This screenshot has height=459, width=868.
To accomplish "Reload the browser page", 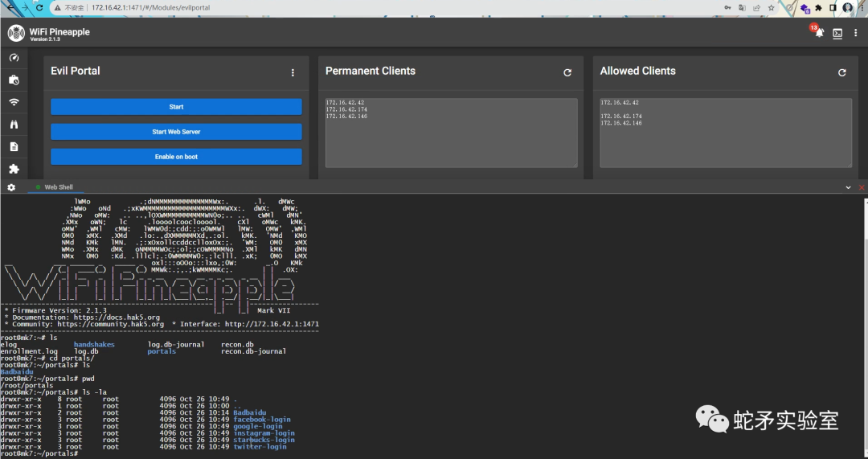I will (x=39, y=8).
